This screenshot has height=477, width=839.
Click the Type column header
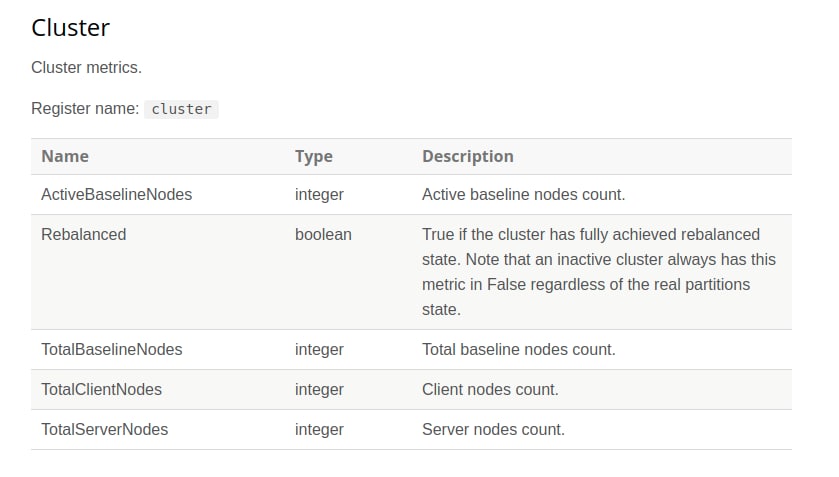pyautogui.click(x=314, y=156)
